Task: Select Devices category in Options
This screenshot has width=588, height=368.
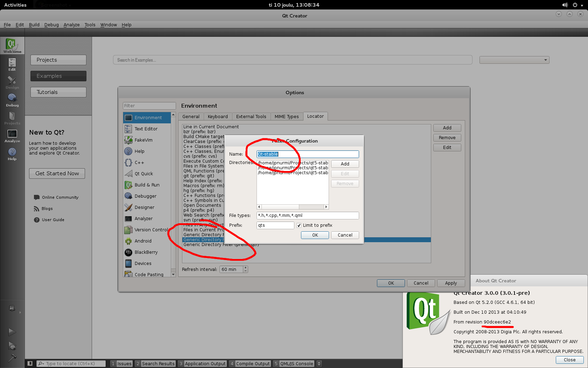Action: 146,264
